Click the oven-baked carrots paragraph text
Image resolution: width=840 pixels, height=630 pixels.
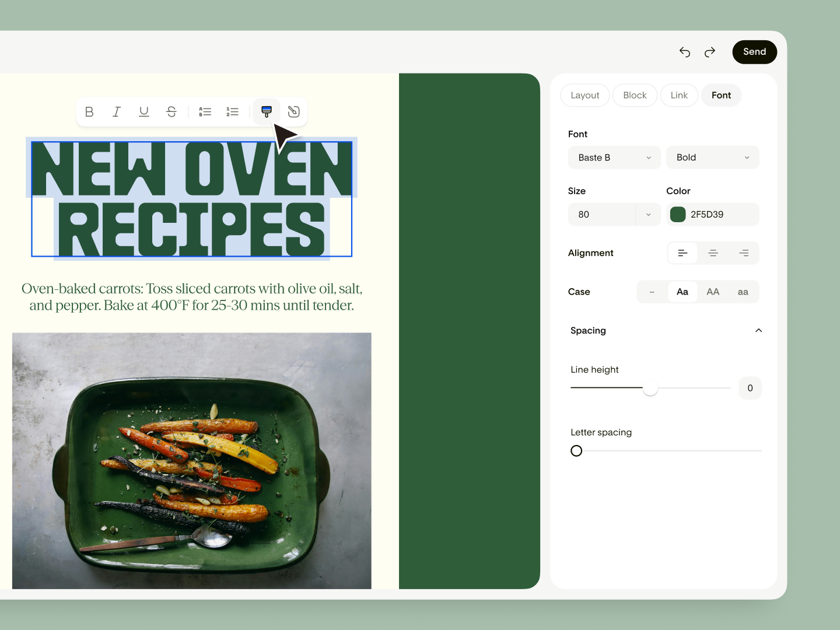click(192, 297)
